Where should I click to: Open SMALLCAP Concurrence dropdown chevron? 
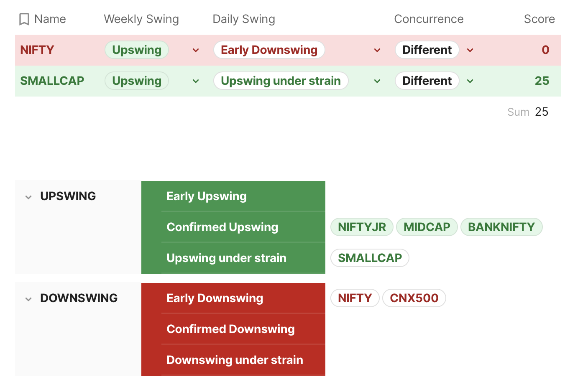pyautogui.click(x=470, y=81)
